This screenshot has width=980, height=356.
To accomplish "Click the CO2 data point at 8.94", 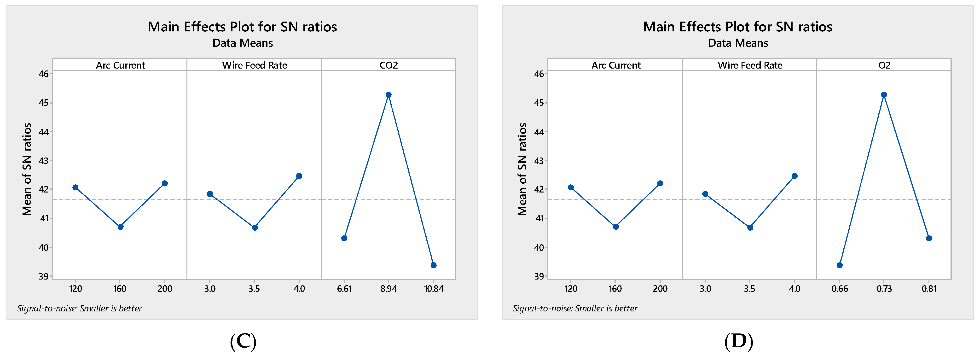I will tap(389, 95).
